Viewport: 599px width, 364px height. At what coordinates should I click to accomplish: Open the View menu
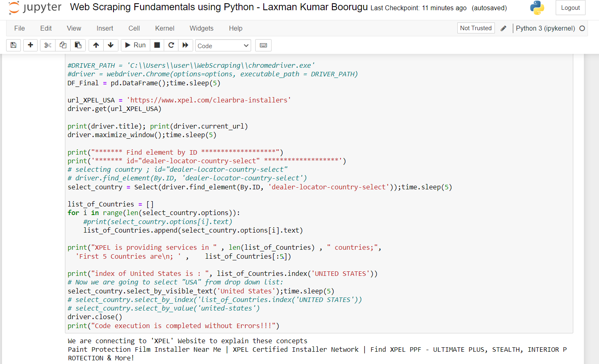[74, 28]
